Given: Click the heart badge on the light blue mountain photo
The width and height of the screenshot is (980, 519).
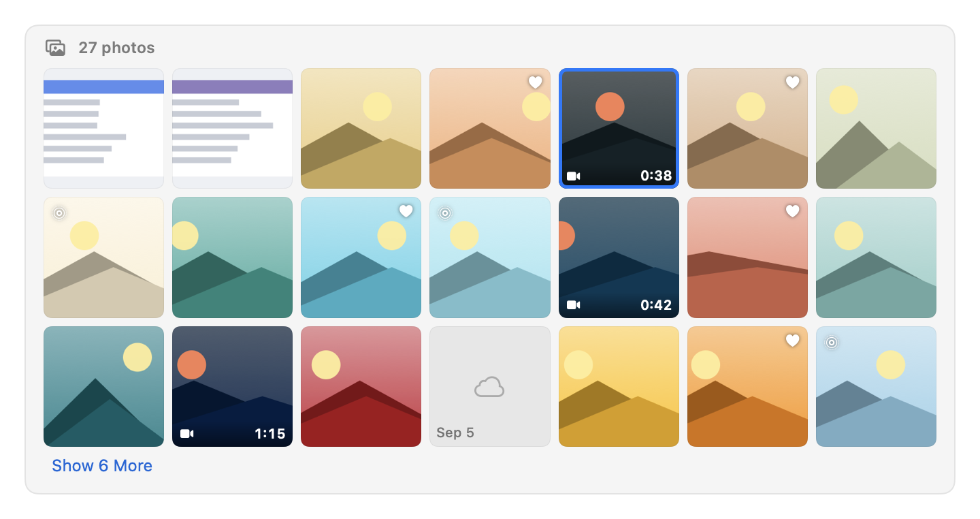Looking at the screenshot, I should pyautogui.click(x=406, y=211).
